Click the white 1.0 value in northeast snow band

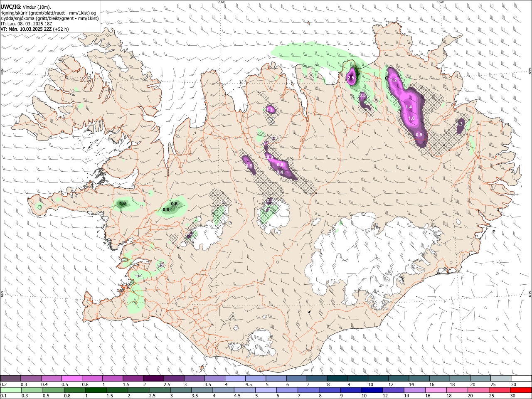[411, 118]
